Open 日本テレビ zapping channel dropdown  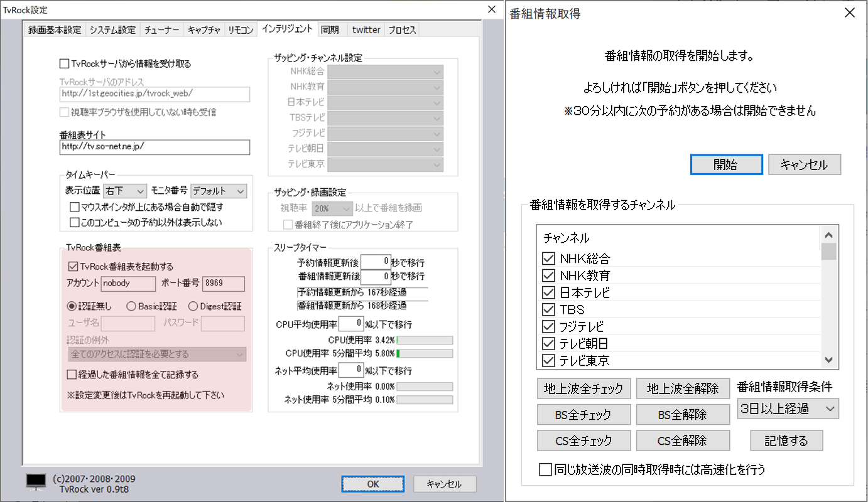coord(385,102)
